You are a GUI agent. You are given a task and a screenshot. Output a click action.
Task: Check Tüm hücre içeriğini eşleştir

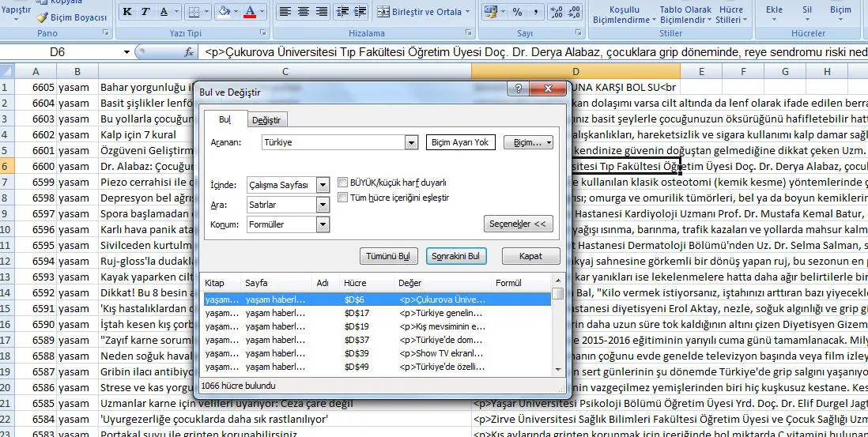coord(343,198)
